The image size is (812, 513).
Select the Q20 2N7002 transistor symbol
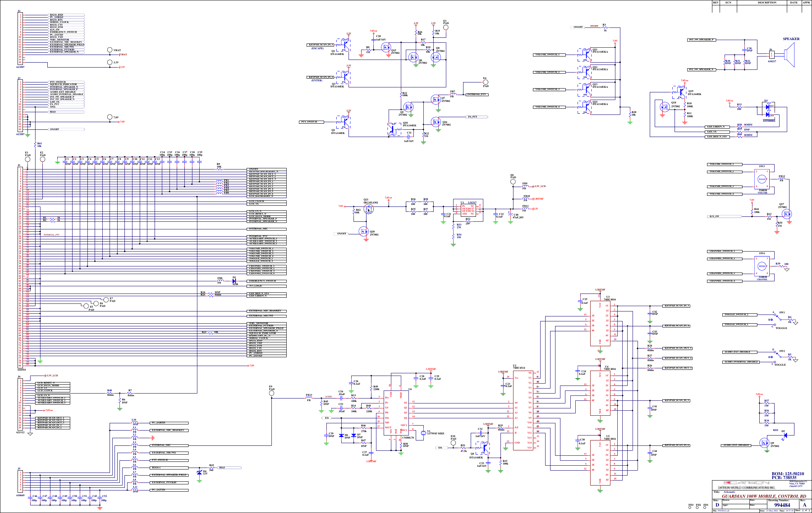pyautogui.click(x=364, y=231)
